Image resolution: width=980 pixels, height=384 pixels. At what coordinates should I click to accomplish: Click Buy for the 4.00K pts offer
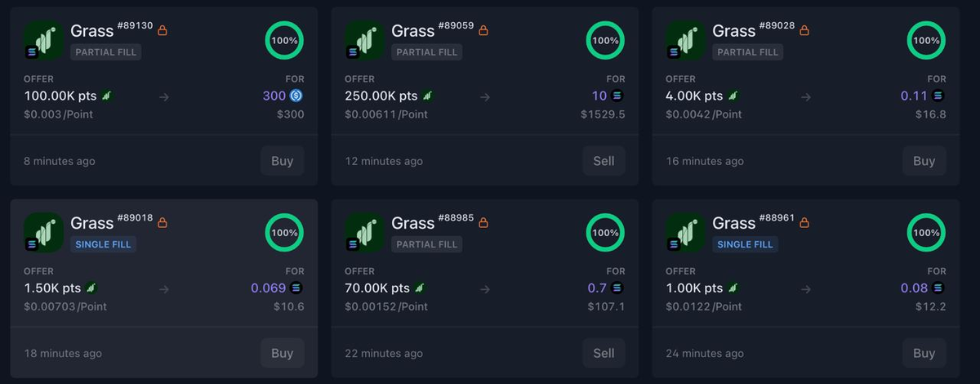click(924, 161)
